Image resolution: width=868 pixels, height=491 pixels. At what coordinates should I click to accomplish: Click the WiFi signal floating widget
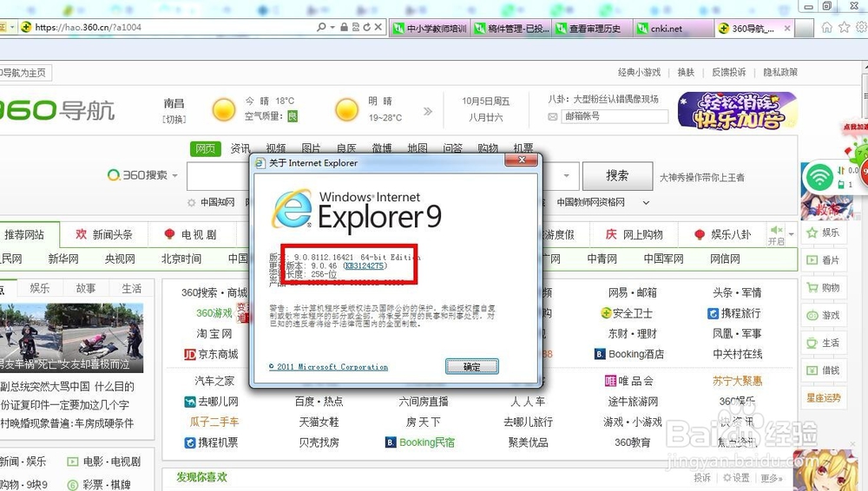819,177
